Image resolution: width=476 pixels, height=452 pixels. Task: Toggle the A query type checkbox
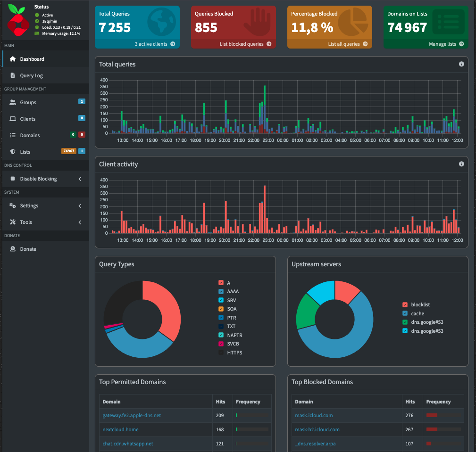coord(221,283)
